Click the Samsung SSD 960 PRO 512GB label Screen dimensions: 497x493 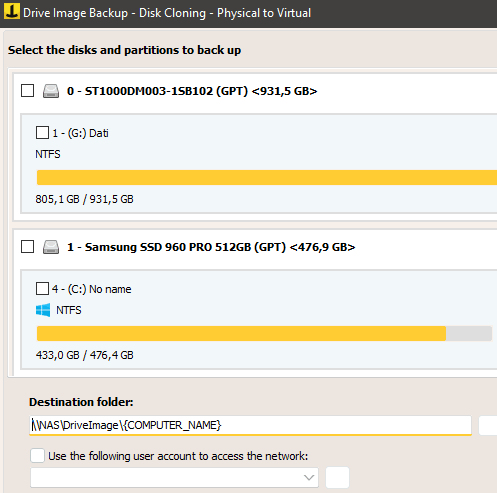pos(211,247)
